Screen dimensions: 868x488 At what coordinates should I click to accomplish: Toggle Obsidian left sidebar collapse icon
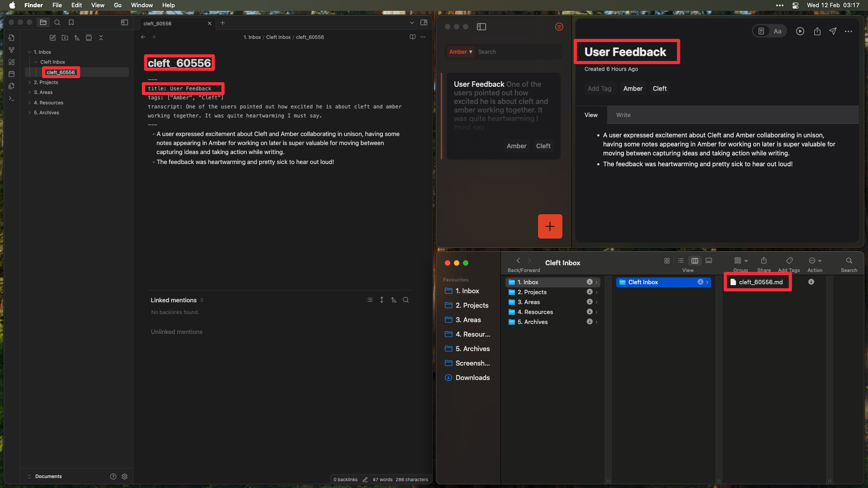pos(125,23)
